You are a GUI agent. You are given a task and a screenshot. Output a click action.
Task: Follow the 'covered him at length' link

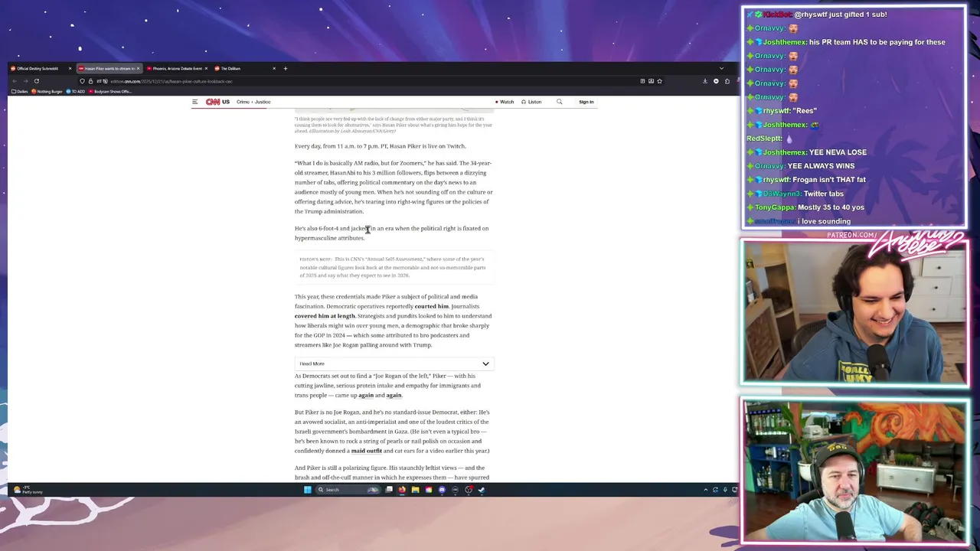[x=325, y=316]
